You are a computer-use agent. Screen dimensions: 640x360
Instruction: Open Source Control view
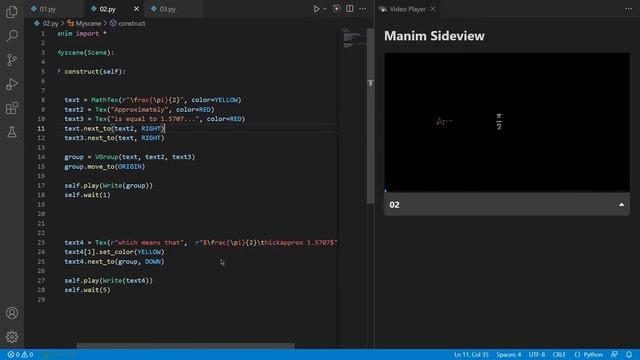click(x=12, y=60)
